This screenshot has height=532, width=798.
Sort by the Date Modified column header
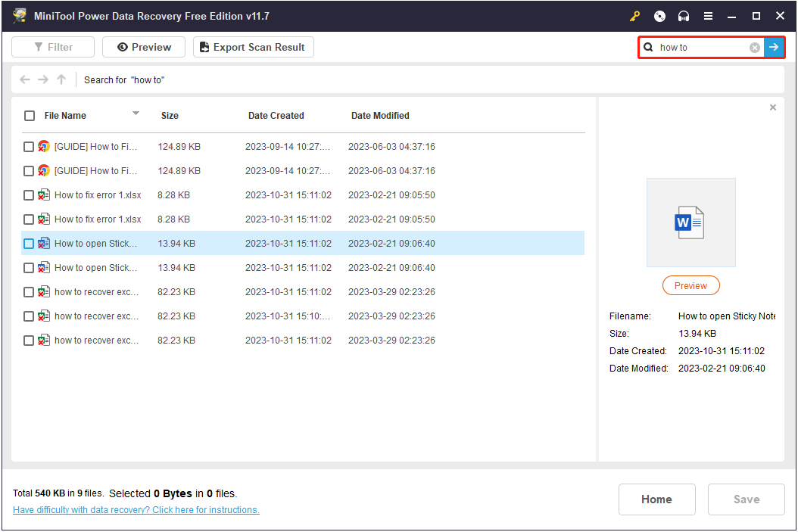coord(380,116)
